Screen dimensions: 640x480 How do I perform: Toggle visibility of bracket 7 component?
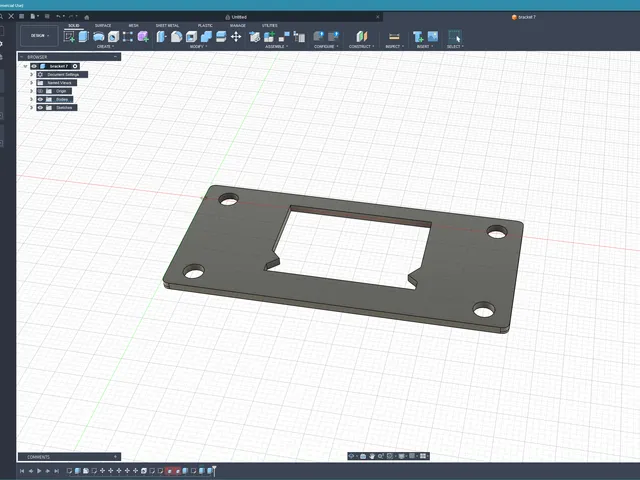pos(34,66)
